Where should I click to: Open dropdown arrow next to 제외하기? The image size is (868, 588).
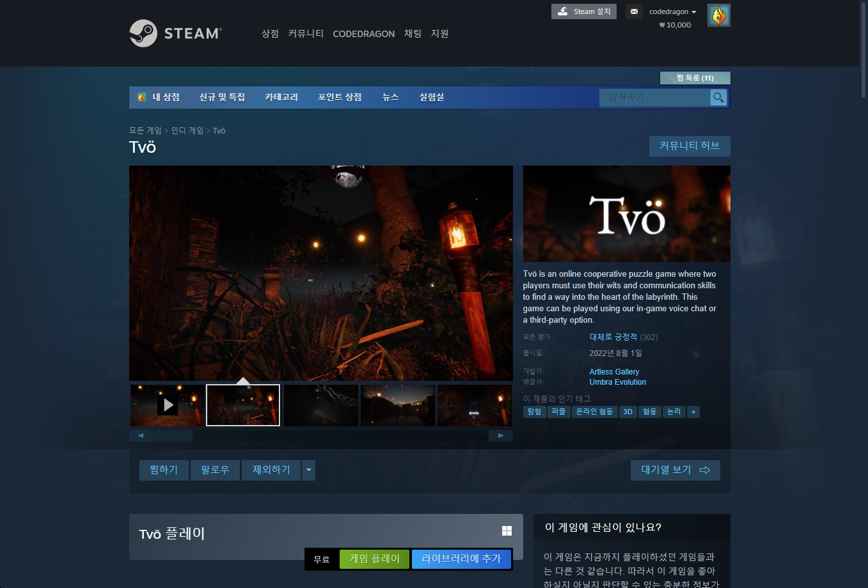point(309,470)
